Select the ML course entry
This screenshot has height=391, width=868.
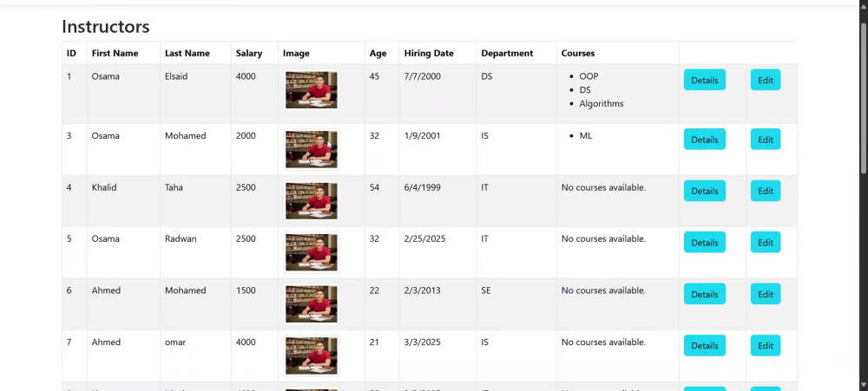(586, 135)
